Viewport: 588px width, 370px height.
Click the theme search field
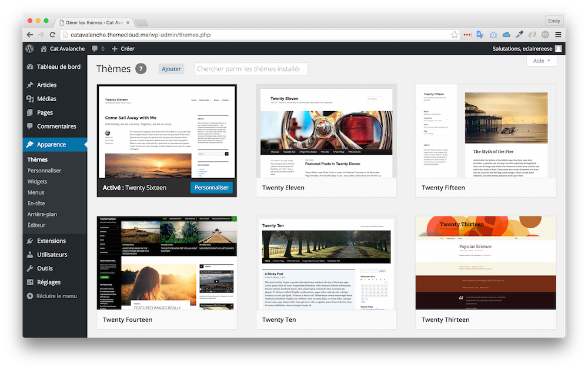pos(251,69)
